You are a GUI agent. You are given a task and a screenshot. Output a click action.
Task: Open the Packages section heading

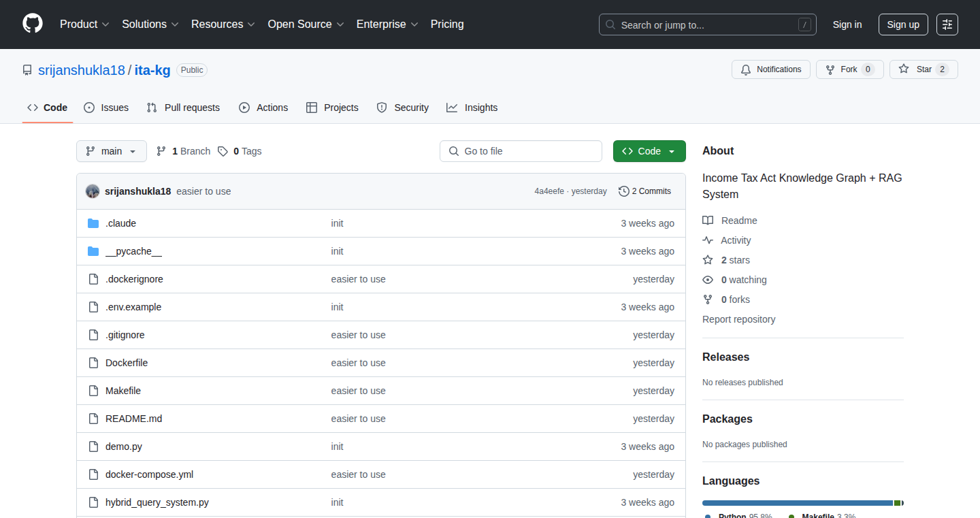[728, 419]
